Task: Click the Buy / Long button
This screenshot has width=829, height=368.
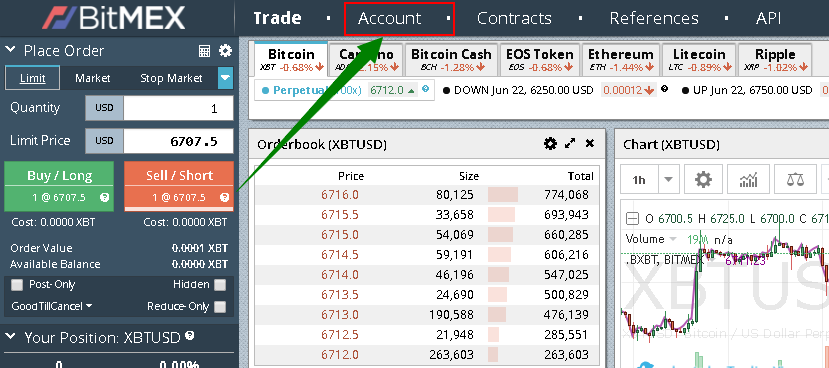Action: tap(59, 187)
